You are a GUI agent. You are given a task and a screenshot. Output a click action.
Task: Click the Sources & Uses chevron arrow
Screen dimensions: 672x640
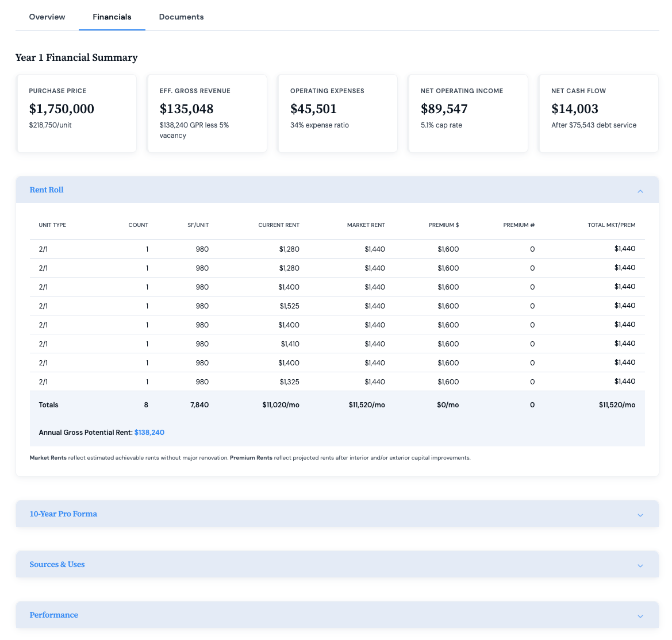coord(640,565)
